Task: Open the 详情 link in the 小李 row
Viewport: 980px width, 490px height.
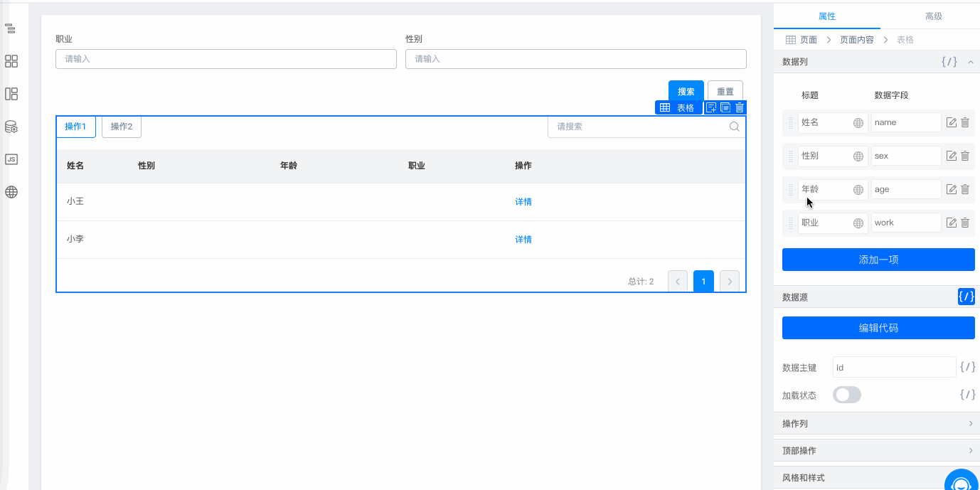Action: pyautogui.click(x=523, y=240)
